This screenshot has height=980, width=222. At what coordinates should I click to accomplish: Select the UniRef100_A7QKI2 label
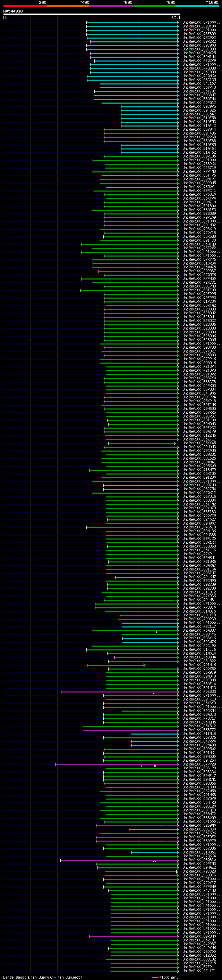[x=199, y=493]
